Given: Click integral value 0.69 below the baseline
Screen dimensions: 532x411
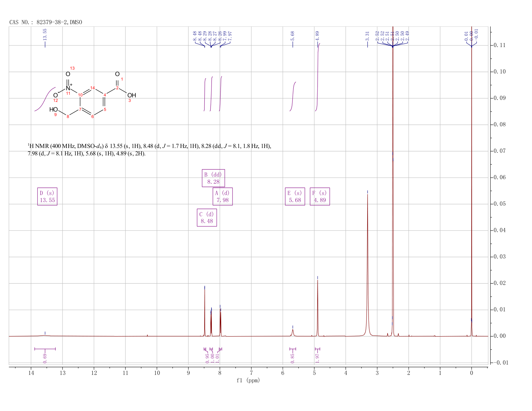Looking at the screenshot, I should tap(45, 358).
